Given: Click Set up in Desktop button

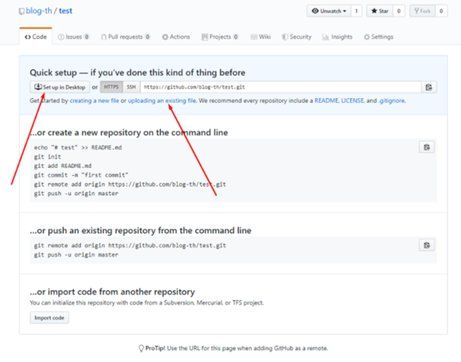Looking at the screenshot, I should (60, 87).
